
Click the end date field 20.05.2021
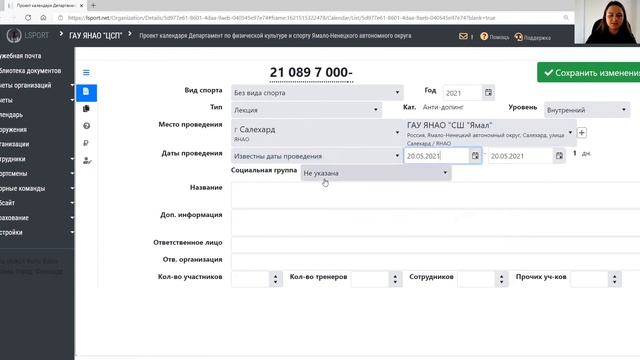click(520, 156)
